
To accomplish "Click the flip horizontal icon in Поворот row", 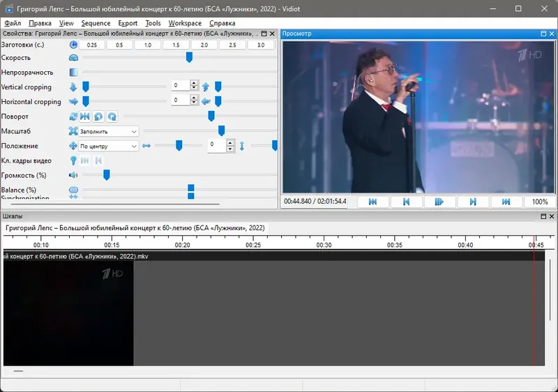I will click(84, 116).
